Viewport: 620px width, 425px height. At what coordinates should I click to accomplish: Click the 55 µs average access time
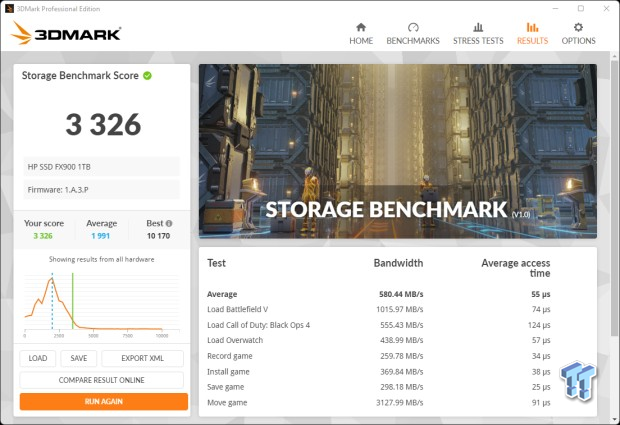(541, 294)
